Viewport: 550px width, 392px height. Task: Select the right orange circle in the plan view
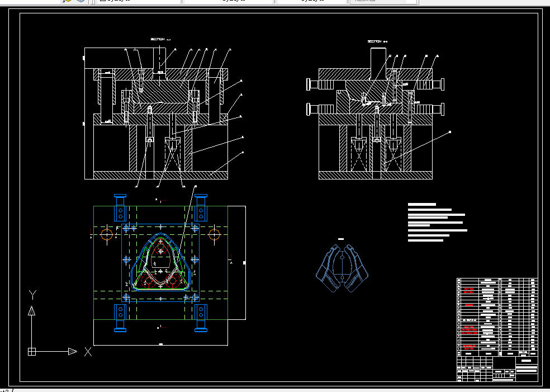[214, 234]
